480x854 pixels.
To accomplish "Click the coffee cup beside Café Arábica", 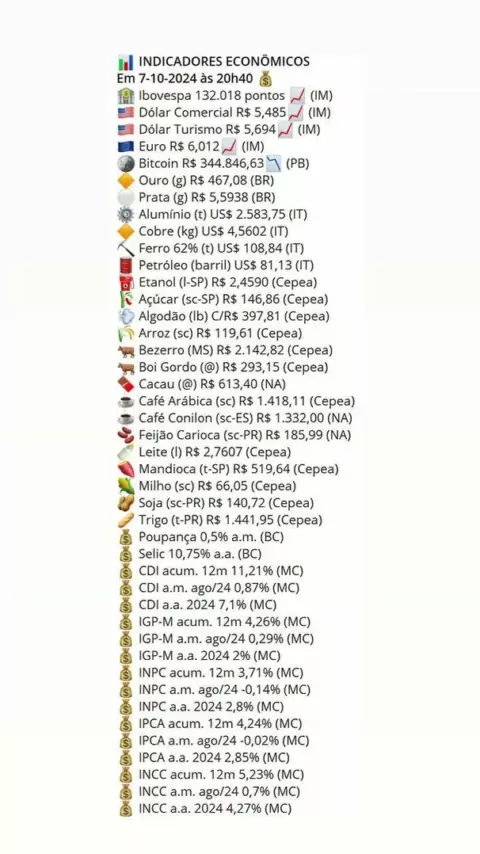I will (125, 401).
